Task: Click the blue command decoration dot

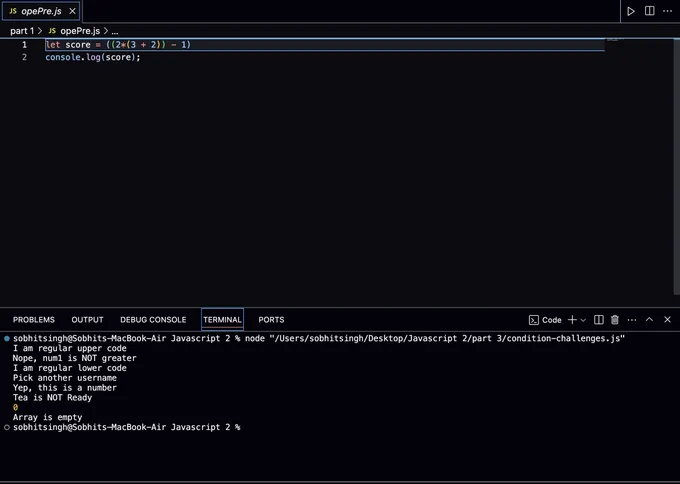Action: pos(7,338)
